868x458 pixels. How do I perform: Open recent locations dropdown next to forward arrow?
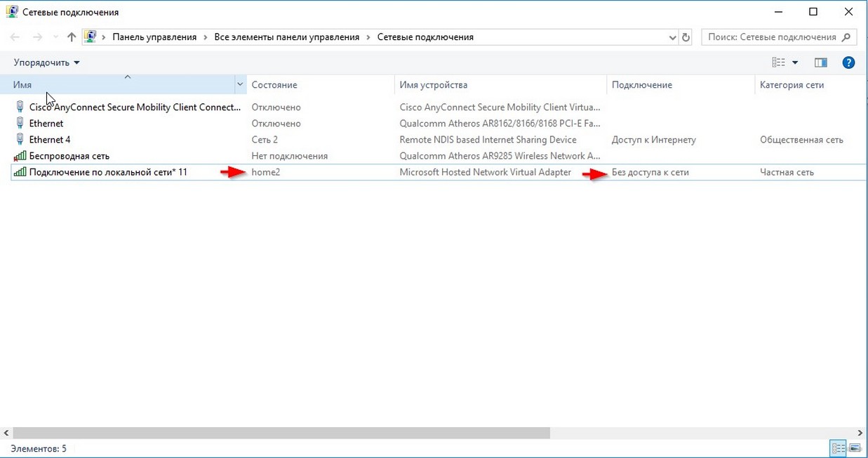coord(56,37)
